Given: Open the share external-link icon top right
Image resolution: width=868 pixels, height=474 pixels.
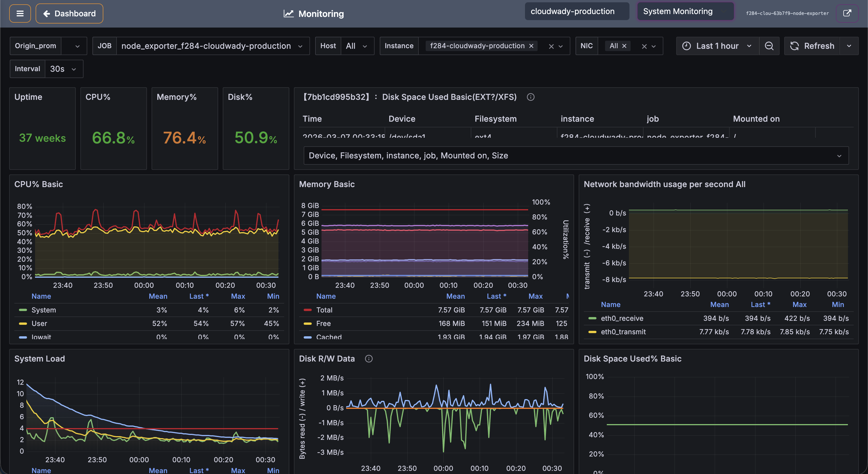Looking at the screenshot, I should click(847, 13).
